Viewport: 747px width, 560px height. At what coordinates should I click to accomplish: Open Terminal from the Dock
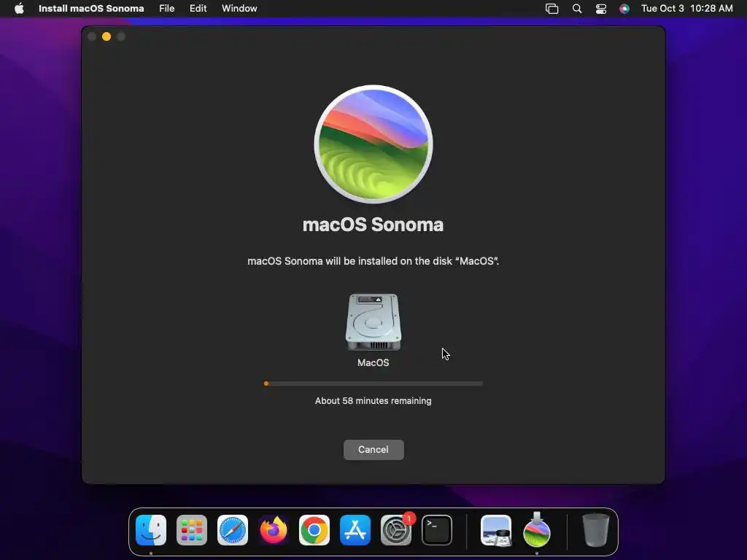coord(437,530)
